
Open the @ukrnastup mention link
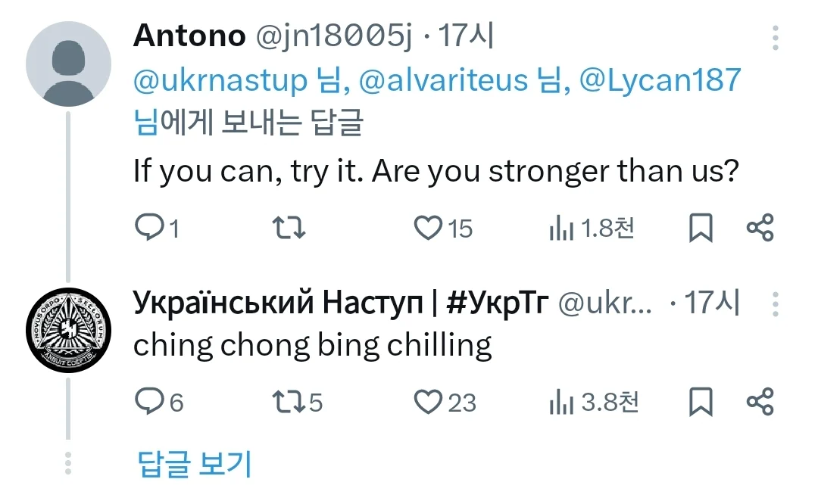220,81
